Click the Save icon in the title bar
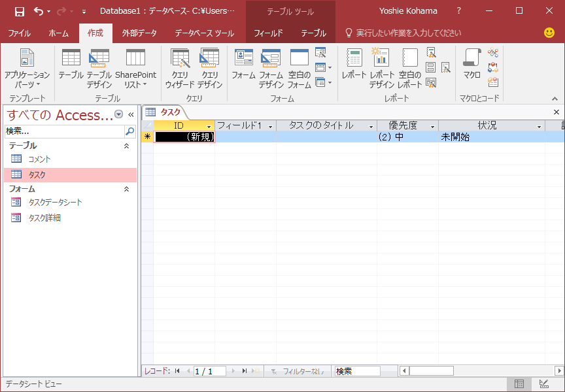 (x=20, y=12)
